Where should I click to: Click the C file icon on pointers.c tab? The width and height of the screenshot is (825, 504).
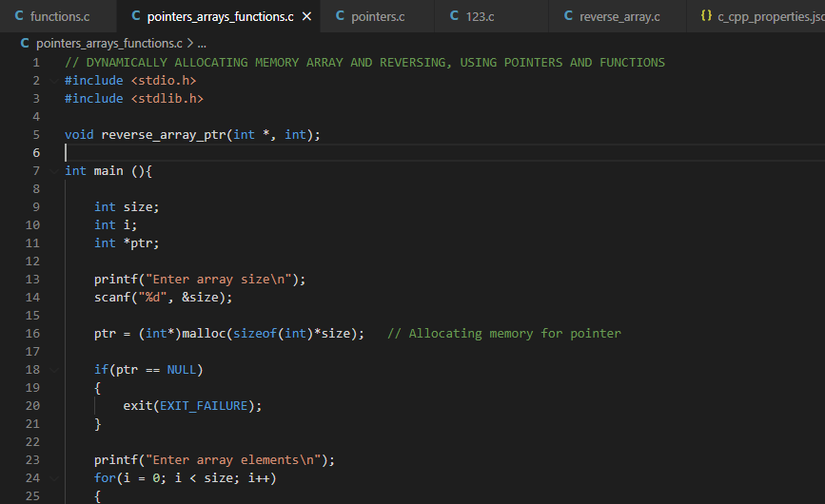(x=341, y=16)
